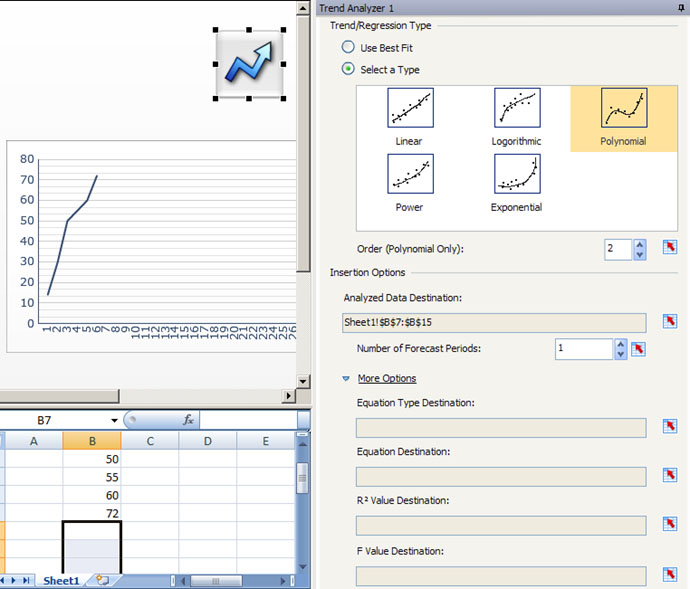Select the Power regression type icon
This screenshot has height=589, width=690.
pos(409,174)
